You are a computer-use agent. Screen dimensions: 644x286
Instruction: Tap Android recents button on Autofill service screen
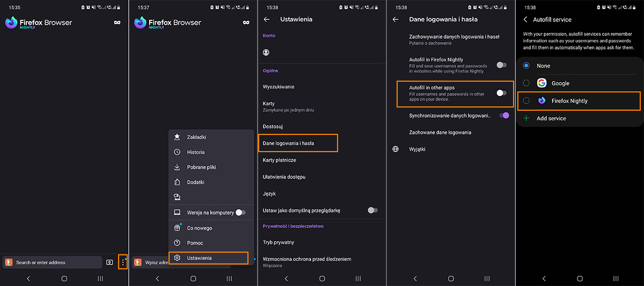(616, 278)
